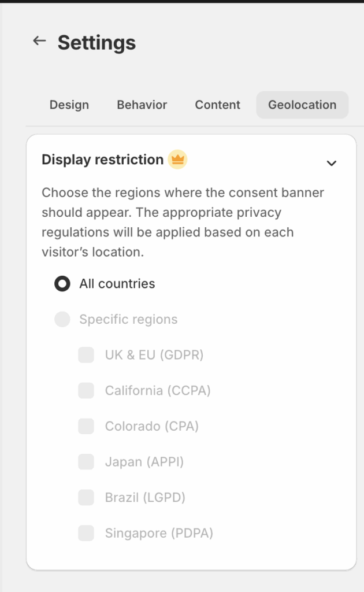Click the back arrow beside Settings
364x592 pixels.
pos(39,41)
